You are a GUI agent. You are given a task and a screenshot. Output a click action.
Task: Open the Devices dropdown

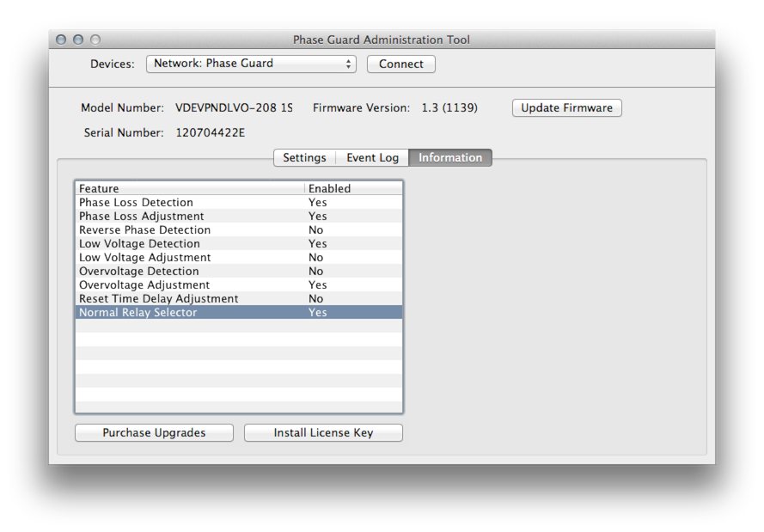[x=251, y=64]
